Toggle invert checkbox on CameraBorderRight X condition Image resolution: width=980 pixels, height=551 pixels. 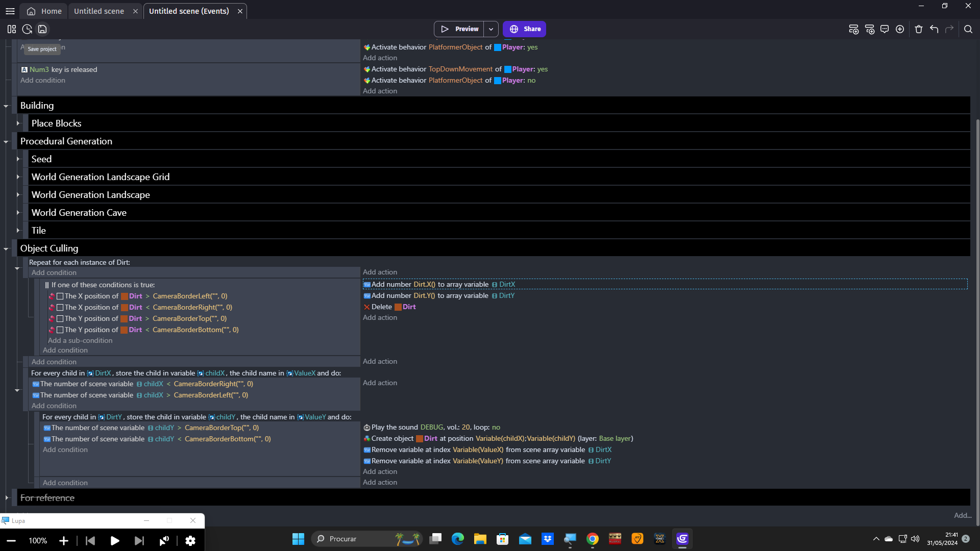pos(60,307)
